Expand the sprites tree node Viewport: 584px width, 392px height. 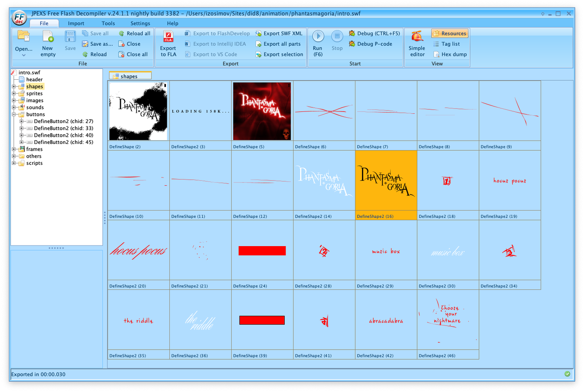[14, 93]
